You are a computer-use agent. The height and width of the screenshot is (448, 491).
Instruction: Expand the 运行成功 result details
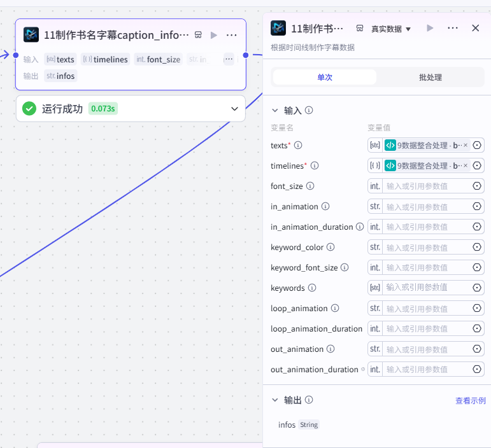point(234,109)
